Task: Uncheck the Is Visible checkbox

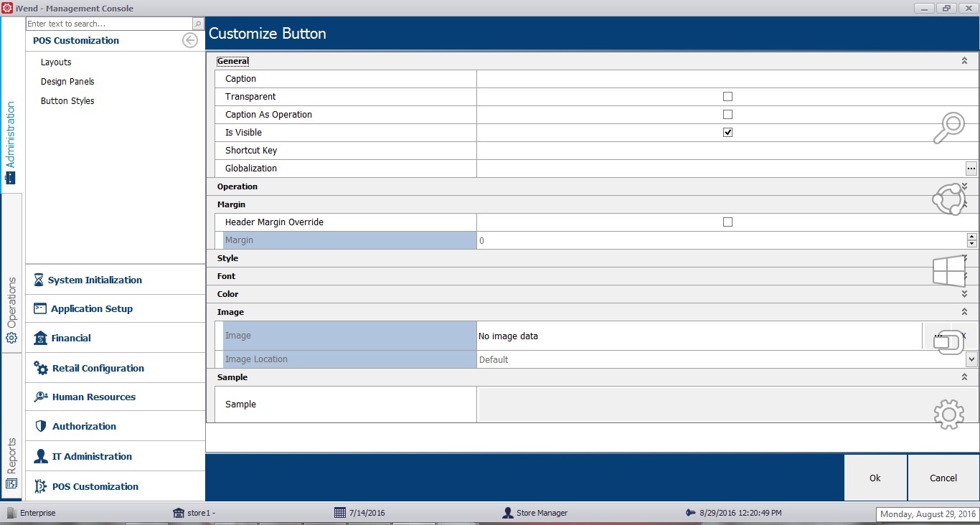Action: click(727, 132)
